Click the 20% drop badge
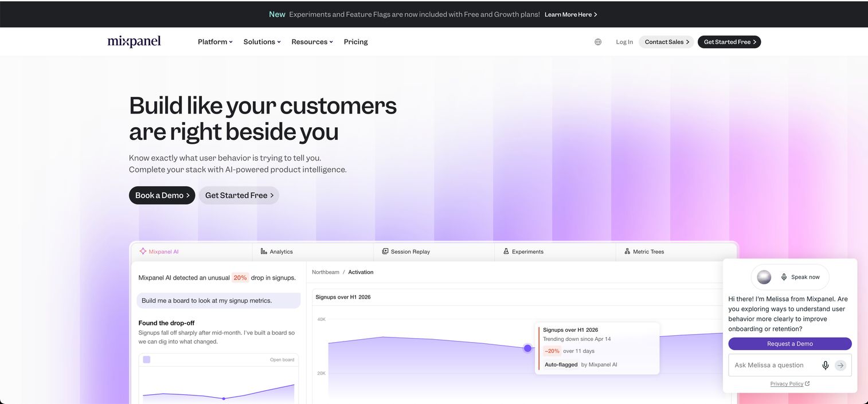The width and height of the screenshot is (868, 404). [x=240, y=277]
